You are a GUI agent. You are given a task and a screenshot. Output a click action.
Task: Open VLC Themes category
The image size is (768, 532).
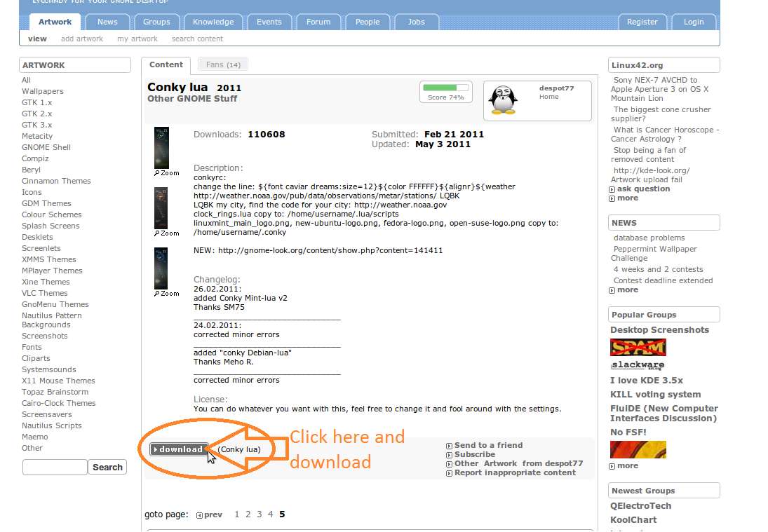click(x=45, y=293)
